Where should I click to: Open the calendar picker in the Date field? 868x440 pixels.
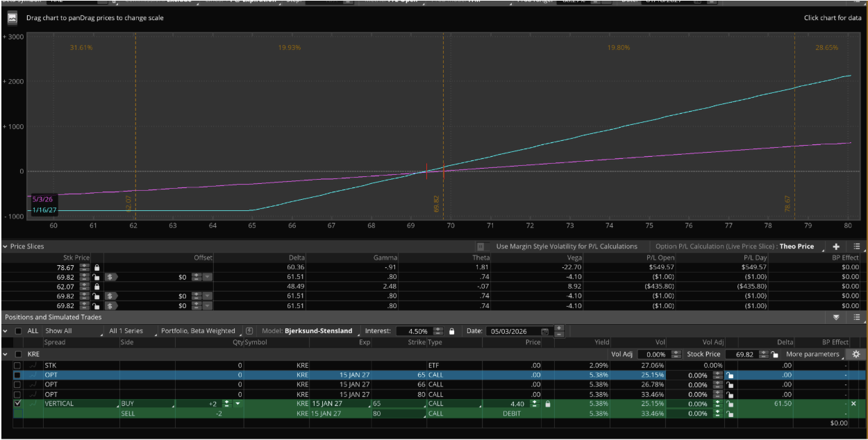pyautogui.click(x=544, y=332)
